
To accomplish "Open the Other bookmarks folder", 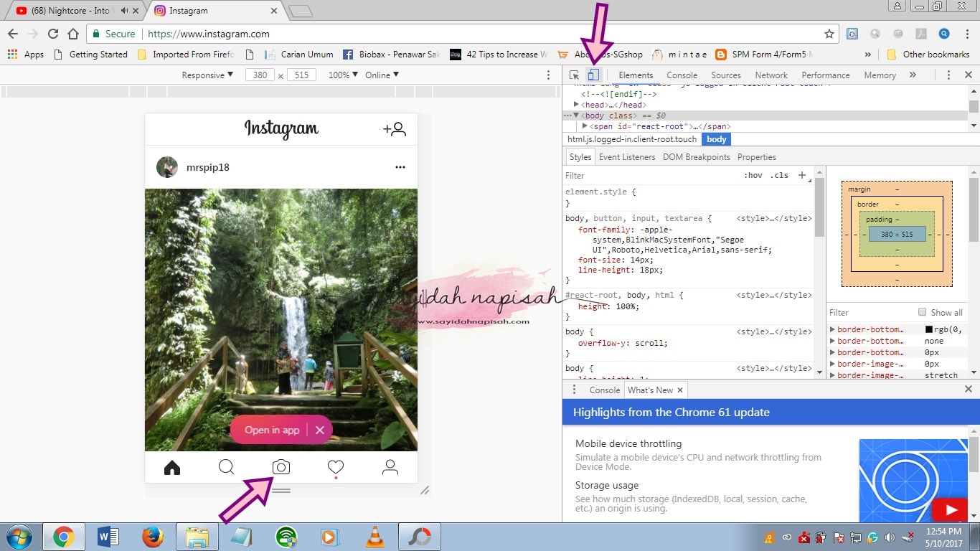I will click(x=928, y=55).
